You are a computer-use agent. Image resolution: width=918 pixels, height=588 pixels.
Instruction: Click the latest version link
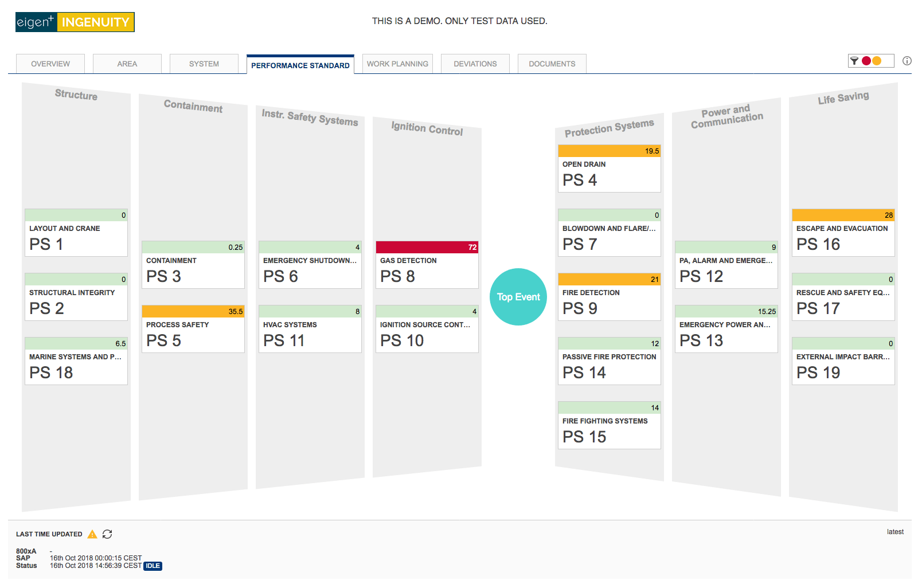pos(895,532)
